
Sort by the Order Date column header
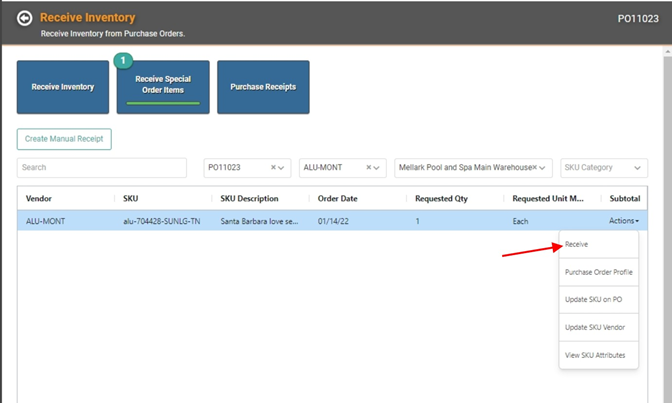[338, 198]
